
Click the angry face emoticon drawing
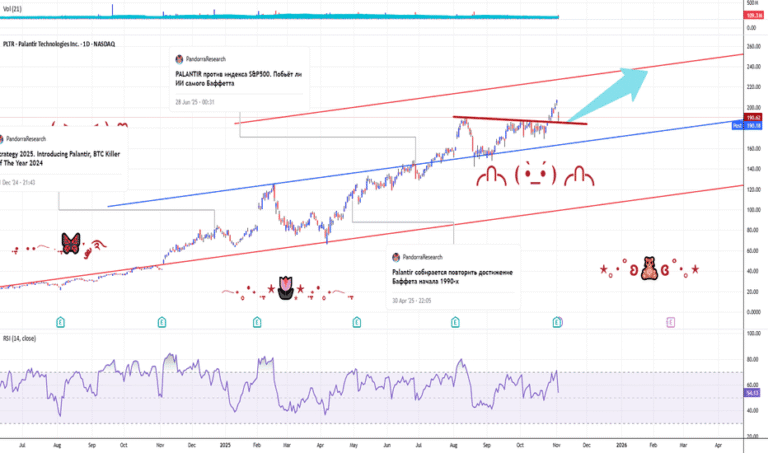click(535, 174)
